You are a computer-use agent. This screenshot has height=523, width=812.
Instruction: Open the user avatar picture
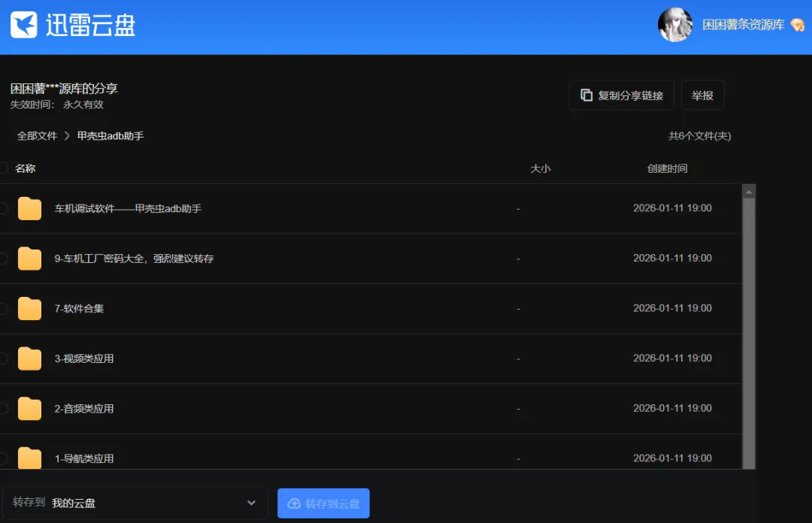pyautogui.click(x=674, y=24)
